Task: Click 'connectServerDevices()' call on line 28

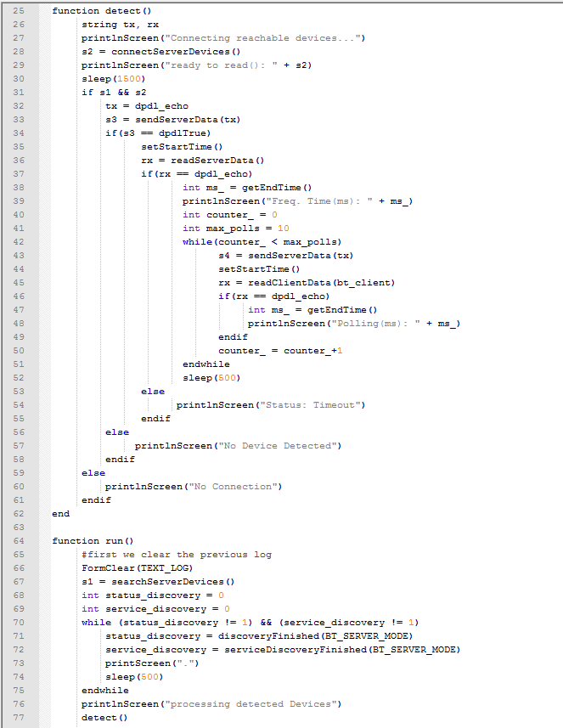Action: pyautogui.click(x=176, y=52)
